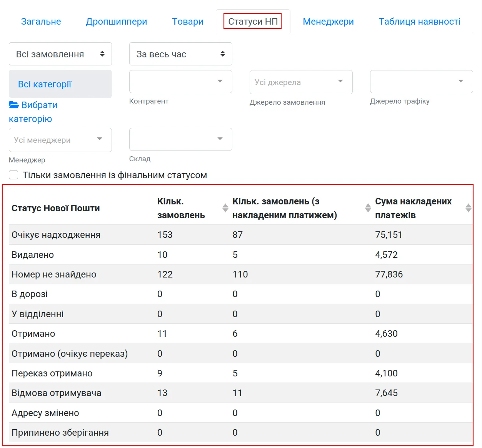Click the Сума накладених платежів header text
The image size is (482, 448).
click(414, 208)
